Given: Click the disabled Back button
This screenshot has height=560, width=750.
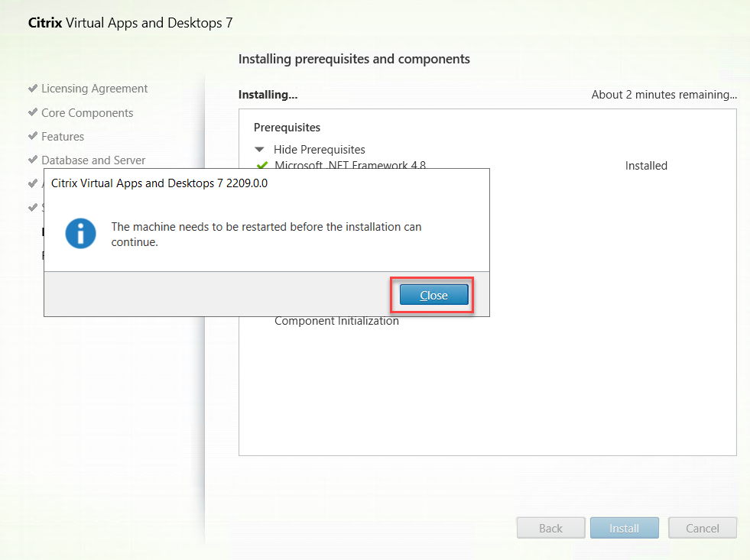Looking at the screenshot, I should (x=550, y=528).
